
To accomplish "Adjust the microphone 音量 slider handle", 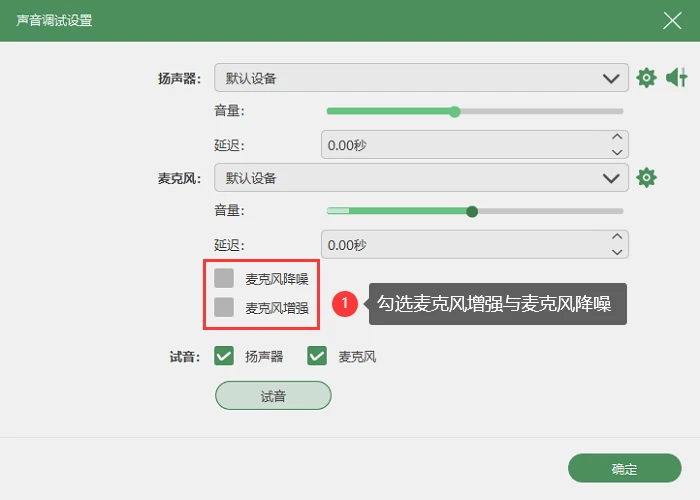I will pyautogui.click(x=472, y=212).
